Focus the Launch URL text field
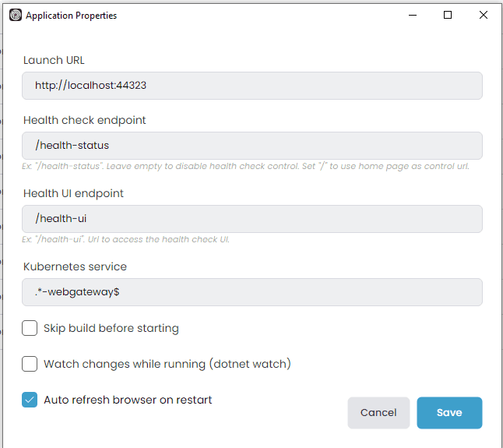The width and height of the screenshot is (503, 448). tap(252, 86)
